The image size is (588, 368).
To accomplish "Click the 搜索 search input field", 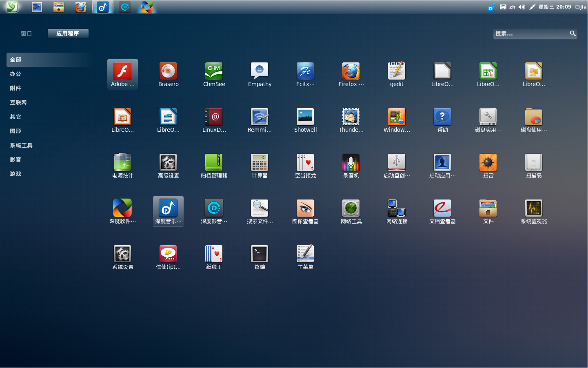I will pos(530,33).
